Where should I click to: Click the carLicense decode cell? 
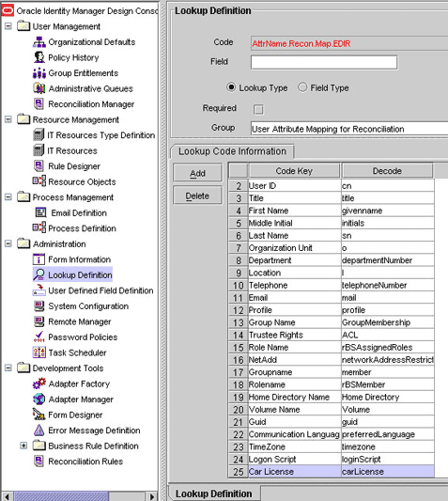pos(388,472)
